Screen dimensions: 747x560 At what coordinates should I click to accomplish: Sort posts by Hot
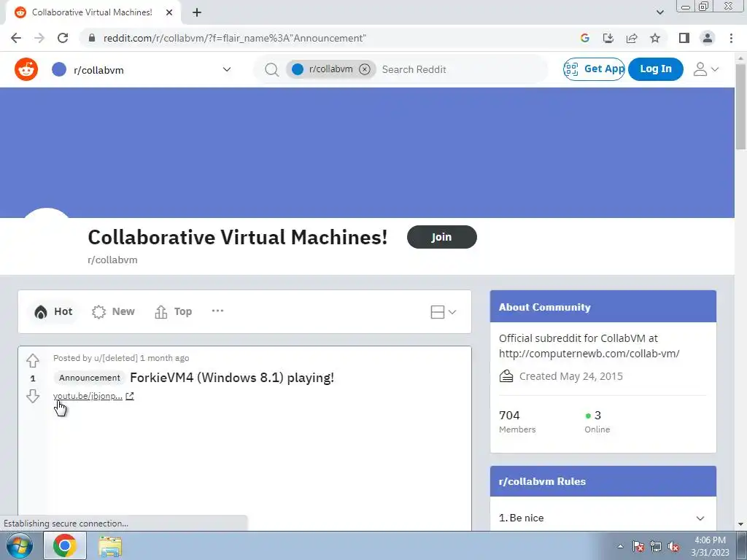click(x=53, y=311)
